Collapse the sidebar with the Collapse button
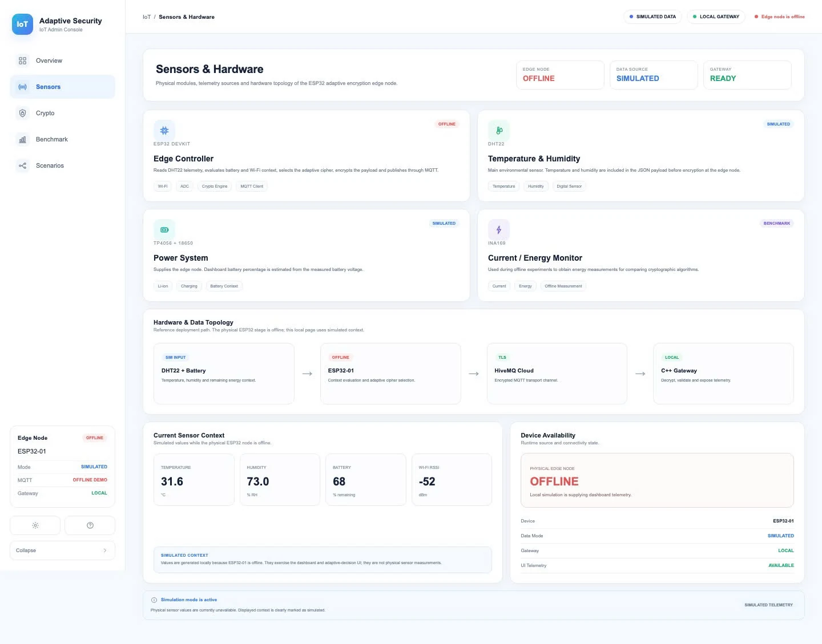The height and width of the screenshot is (644, 822). click(x=62, y=550)
